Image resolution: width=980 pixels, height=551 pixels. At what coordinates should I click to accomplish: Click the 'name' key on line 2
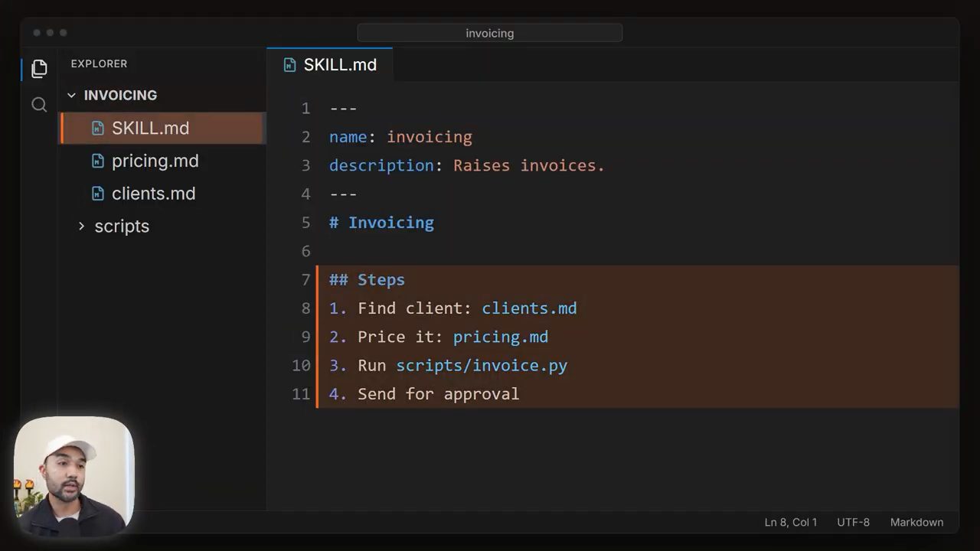(x=348, y=137)
